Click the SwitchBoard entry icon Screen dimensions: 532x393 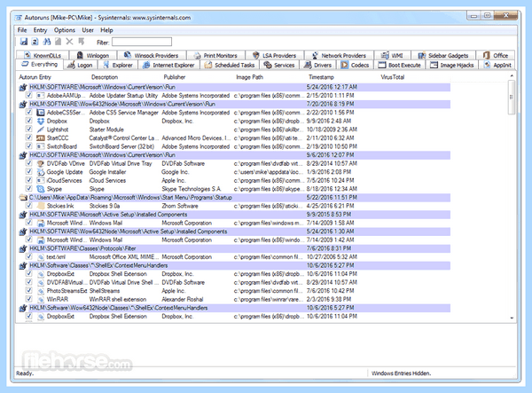coord(41,146)
